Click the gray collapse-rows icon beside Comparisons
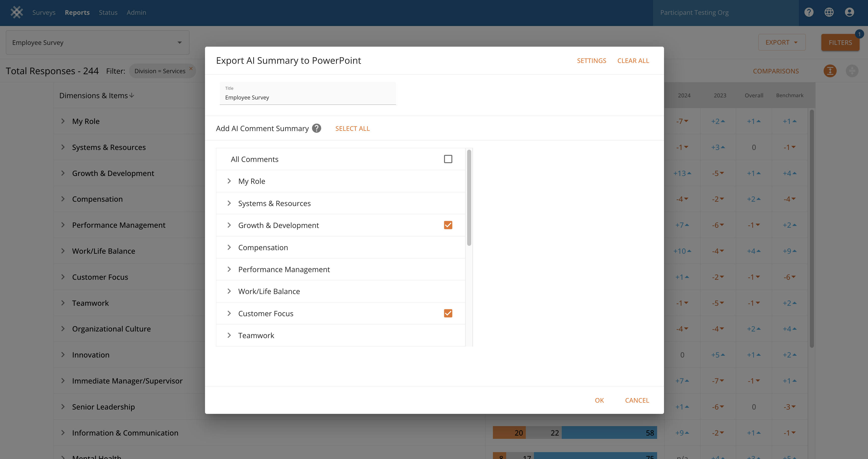This screenshot has width=868, height=459. click(x=852, y=71)
